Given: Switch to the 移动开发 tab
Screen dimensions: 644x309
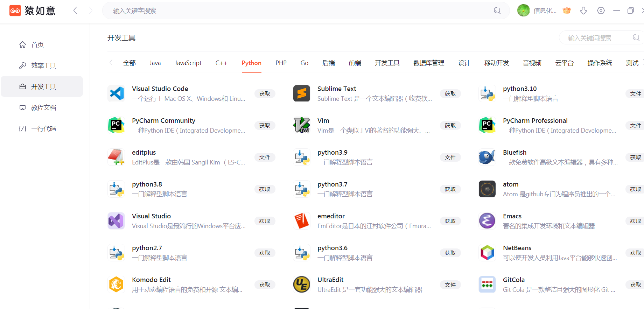Looking at the screenshot, I should click(x=497, y=63).
